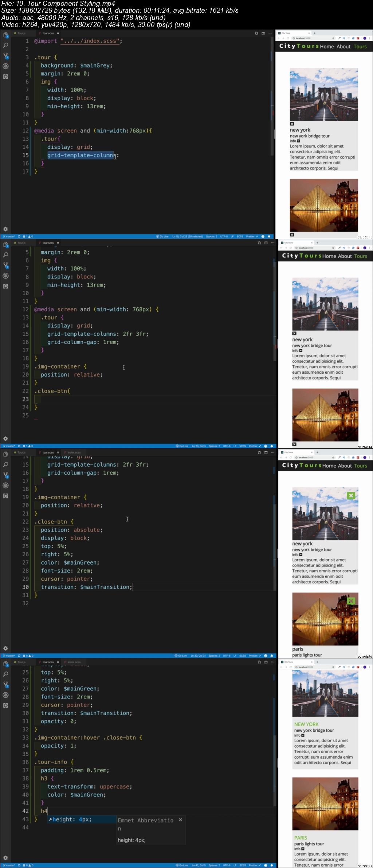Click Go Live beside Ln 42, Col 5 status

(182, 865)
